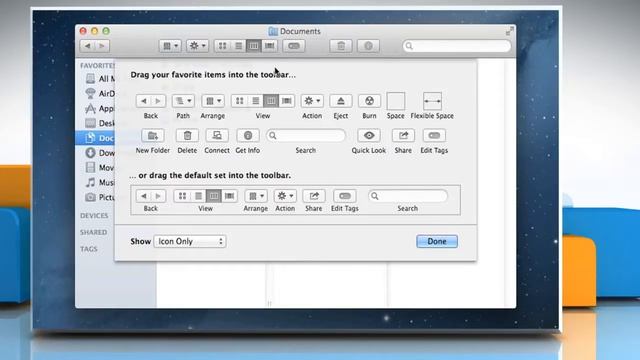The height and width of the screenshot is (360, 640).
Task: Click the Share icon in the top palette
Action: pos(403,136)
